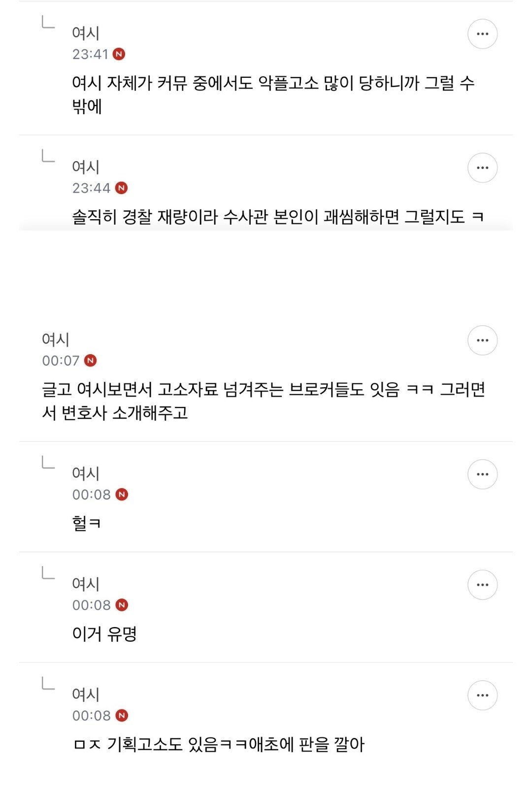This screenshot has height=797, width=532.
Task: Click the red N badge beside 00:07
Action: (91, 361)
